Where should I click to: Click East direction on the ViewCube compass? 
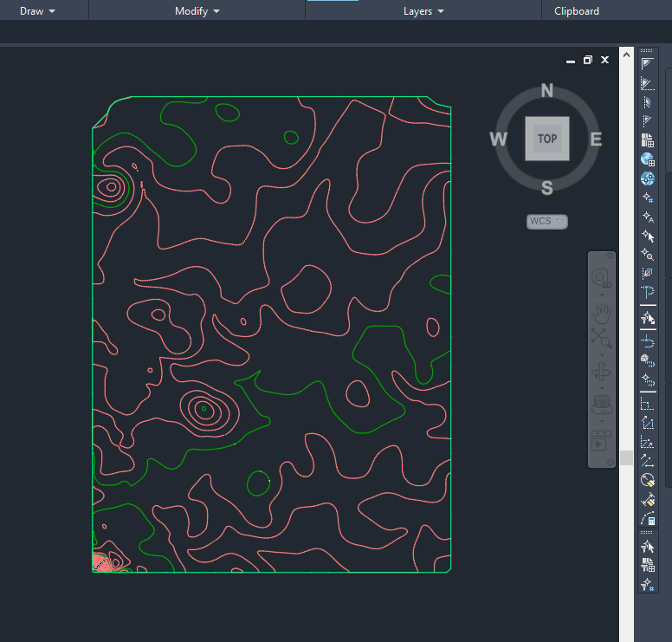click(x=596, y=139)
